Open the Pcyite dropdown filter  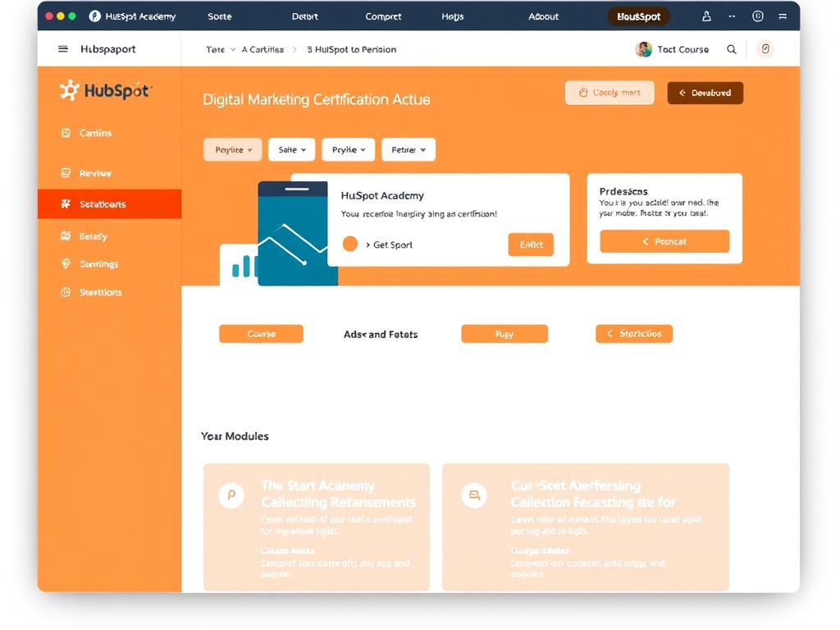(348, 149)
